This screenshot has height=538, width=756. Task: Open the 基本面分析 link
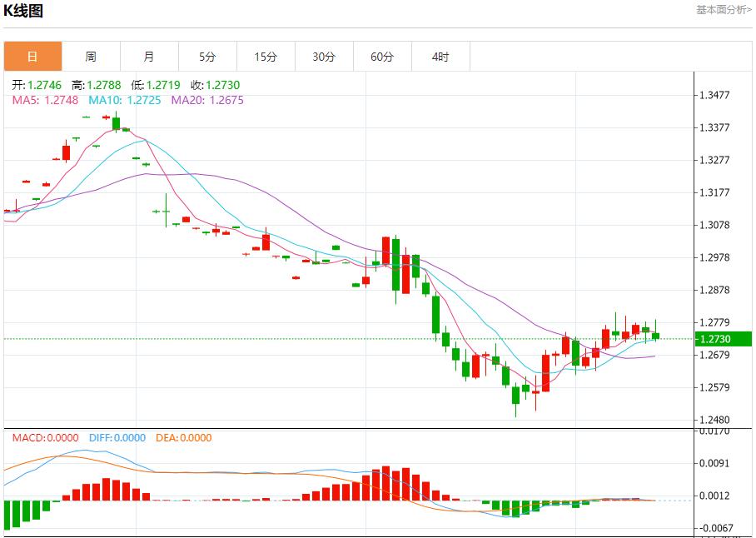[x=723, y=10]
